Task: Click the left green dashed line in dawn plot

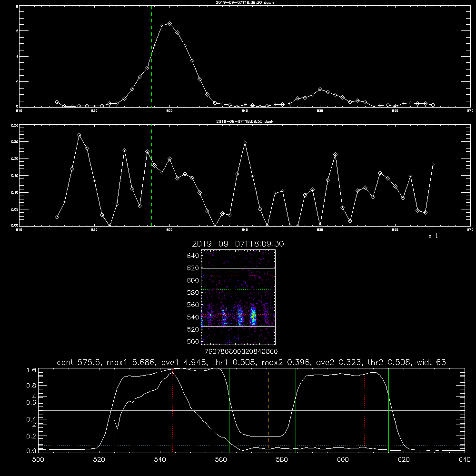Action: 151,56
